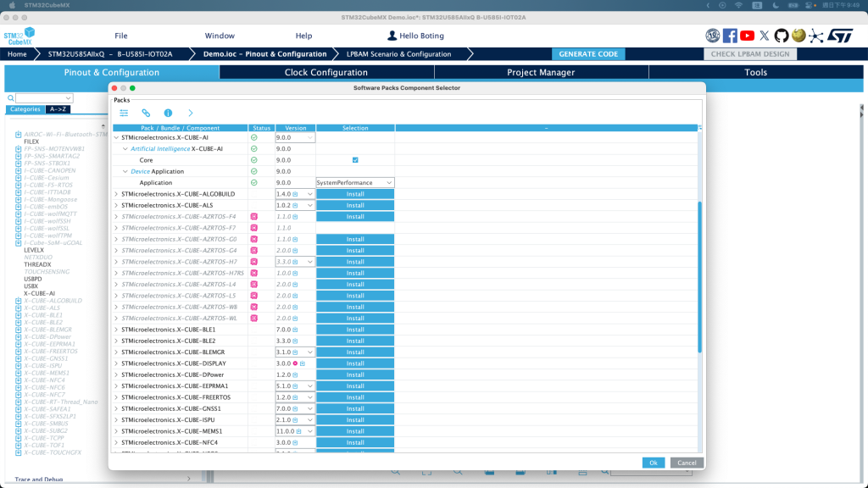Click the GENERATE CODE button
This screenshot has height=488, width=868.
tap(588, 54)
